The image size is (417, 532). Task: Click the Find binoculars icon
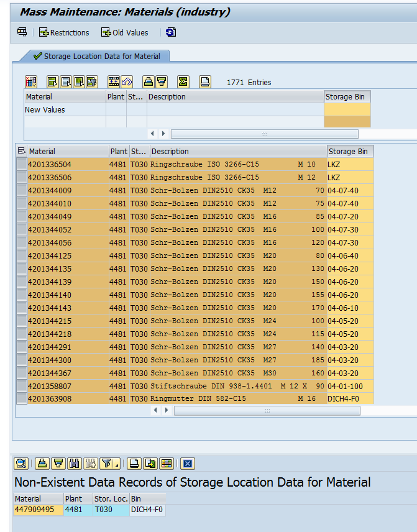75,464
